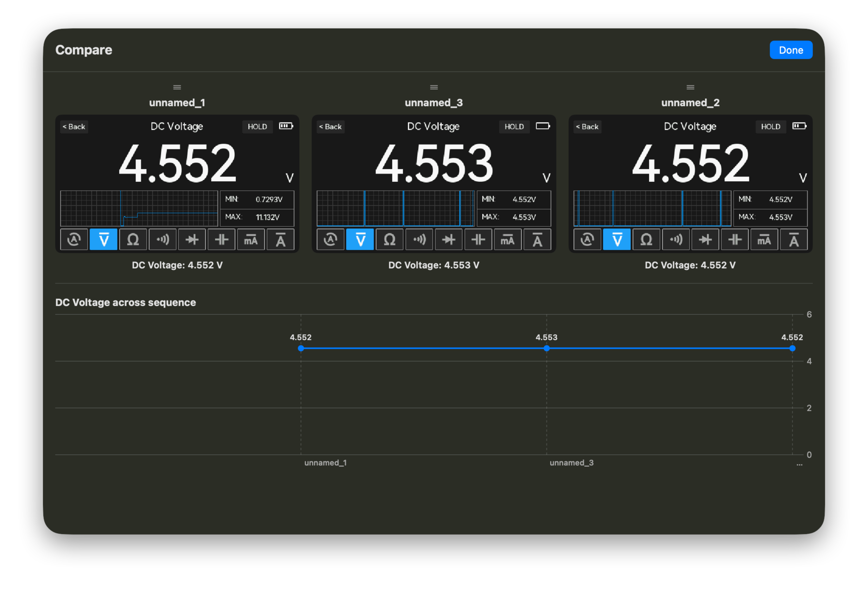868x592 pixels.
Task: Select mA current mode in unnamed_1 meter
Action: (x=251, y=240)
